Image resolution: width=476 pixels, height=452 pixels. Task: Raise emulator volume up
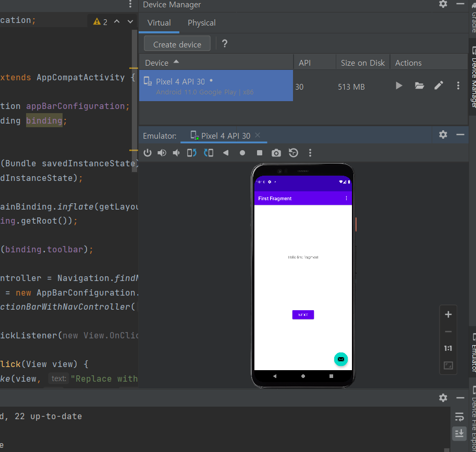tap(162, 153)
